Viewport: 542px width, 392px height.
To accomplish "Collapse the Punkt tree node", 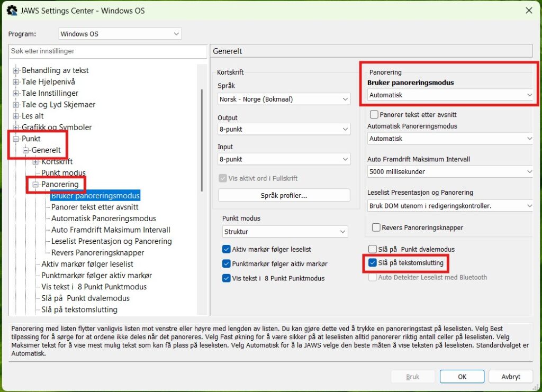I will [16, 139].
